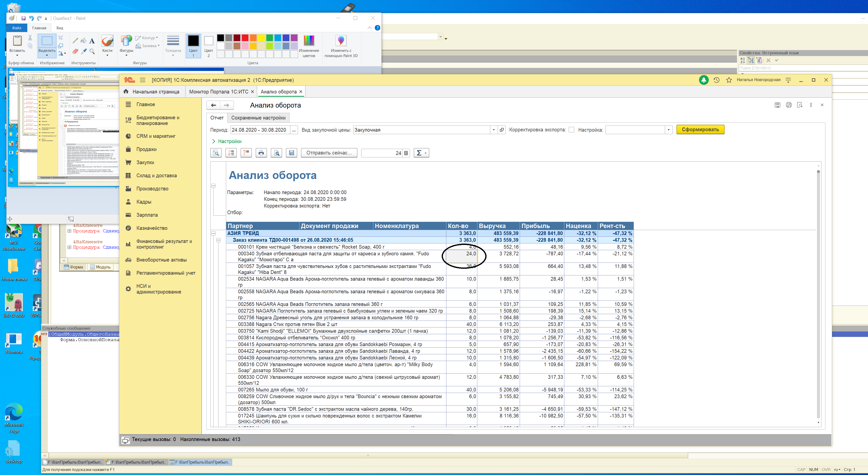Image resolution: width=868 pixels, height=475 pixels.
Task: Open the 1C main hamburger menu
Action: [142, 80]
